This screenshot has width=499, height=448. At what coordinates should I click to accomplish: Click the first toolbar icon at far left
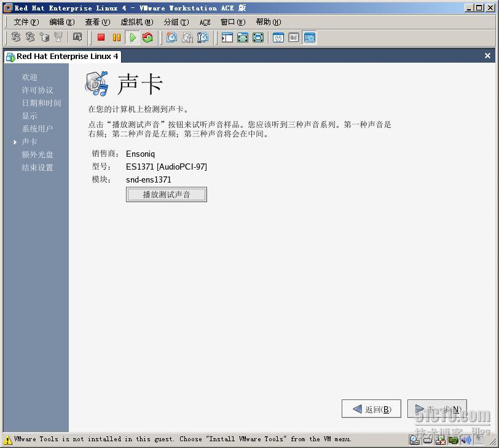click(x=15, y=37)
